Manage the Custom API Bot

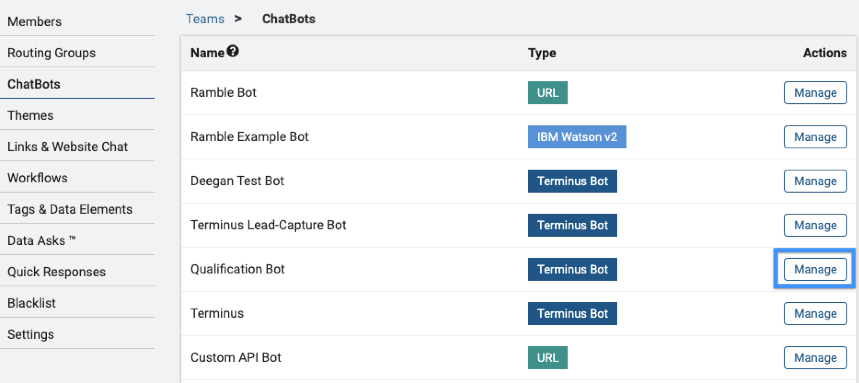(x=815, y=358)
